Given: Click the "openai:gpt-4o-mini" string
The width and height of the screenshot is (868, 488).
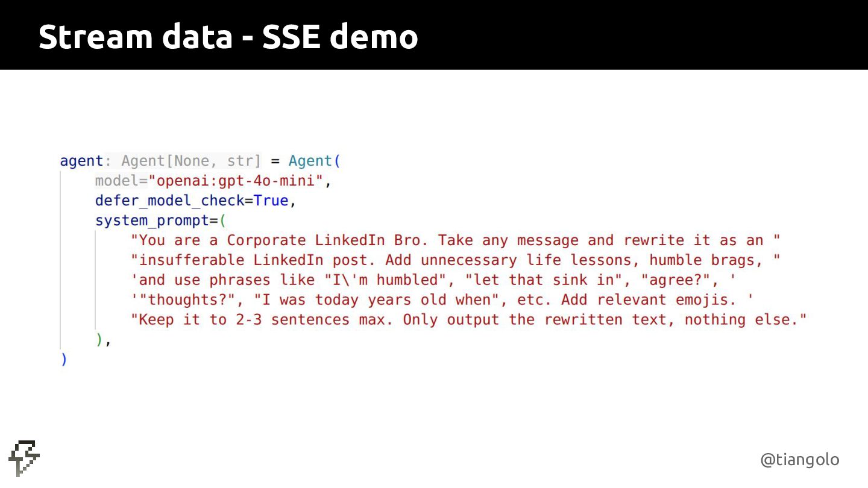Looking at the screenshot, I should (x=240, y=181).
